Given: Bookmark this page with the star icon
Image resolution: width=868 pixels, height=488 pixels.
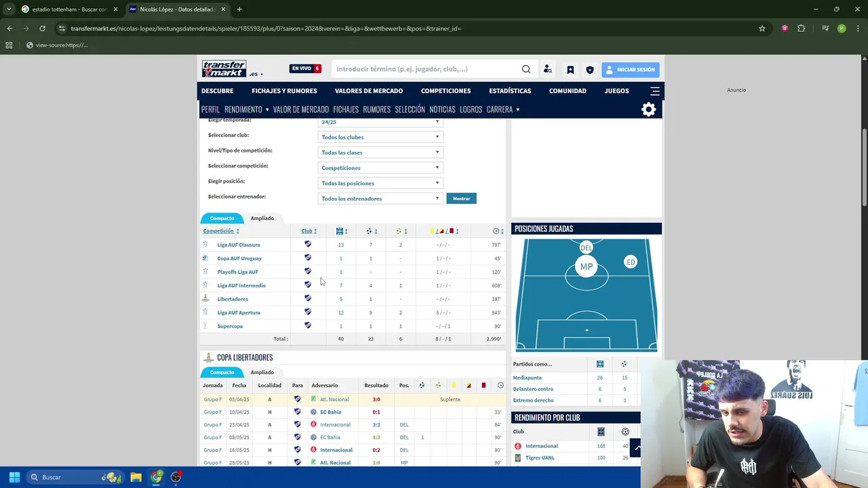Looking at the screenshot, I should 762,28.
